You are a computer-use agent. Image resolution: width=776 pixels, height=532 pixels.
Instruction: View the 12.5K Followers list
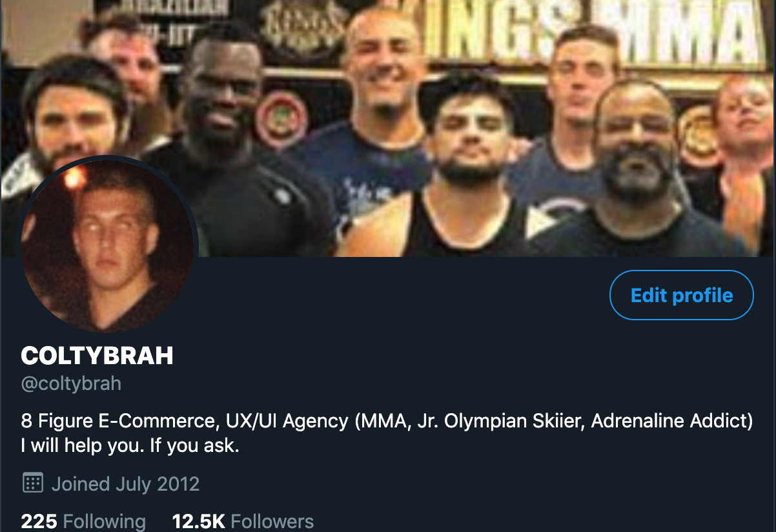(243, 521)
